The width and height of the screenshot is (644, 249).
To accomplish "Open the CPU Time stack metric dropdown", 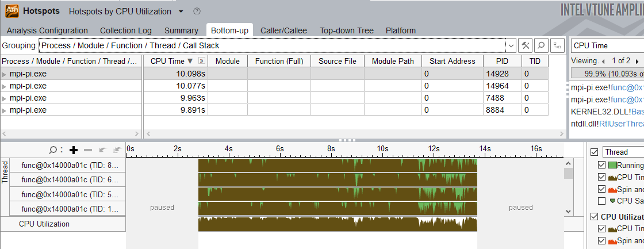I will pyautogui.click(x=607, y=45).
